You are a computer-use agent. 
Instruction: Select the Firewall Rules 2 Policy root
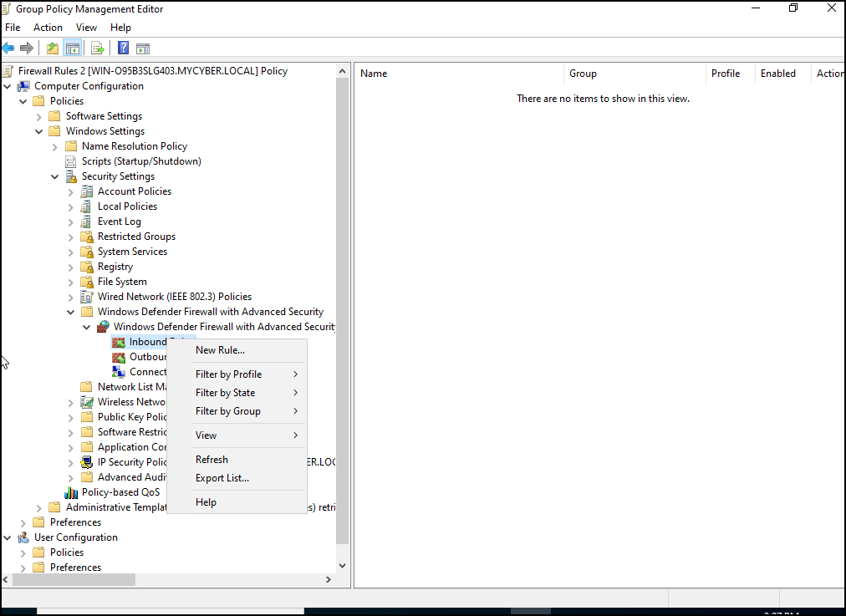click(153, 71)
